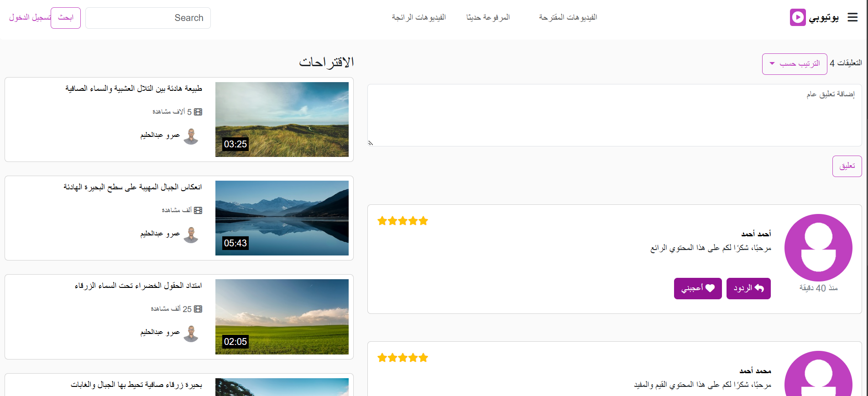Click the star rating on محمد أحمد's comment
The height and width of the screenshot is (396, 868).
pos(403,358)
